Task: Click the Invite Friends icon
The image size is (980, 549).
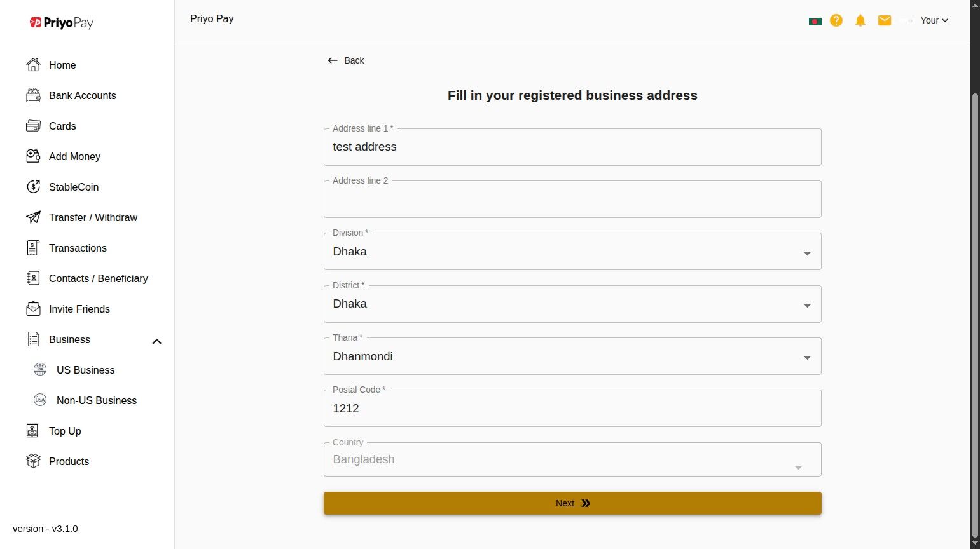Action: [33, 309]
